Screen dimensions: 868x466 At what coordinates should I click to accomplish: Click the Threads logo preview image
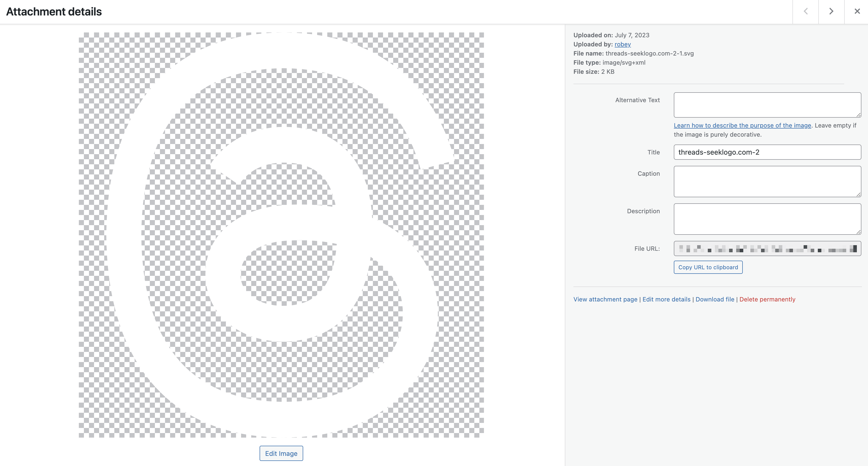tap(281, 235)
